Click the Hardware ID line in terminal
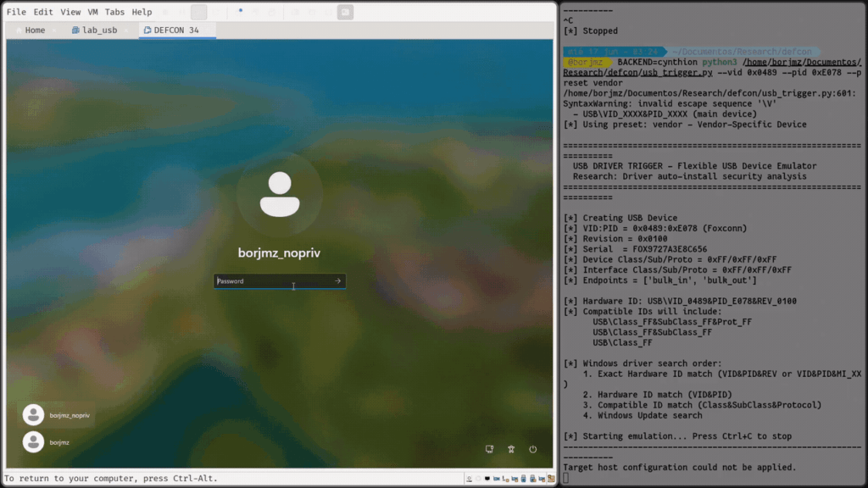Screen dimensions: 868x488 pos(681,301)
